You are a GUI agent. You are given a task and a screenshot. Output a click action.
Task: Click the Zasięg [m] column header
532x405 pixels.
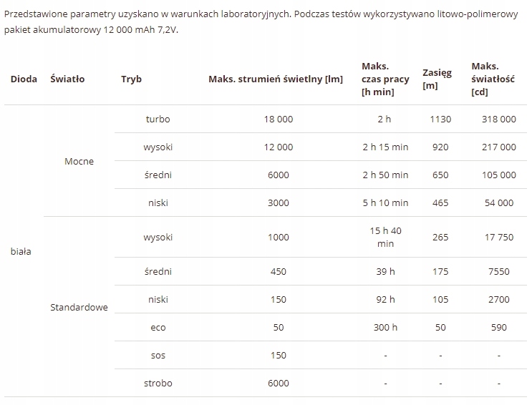pyautogui.click(x=437, y=79)
